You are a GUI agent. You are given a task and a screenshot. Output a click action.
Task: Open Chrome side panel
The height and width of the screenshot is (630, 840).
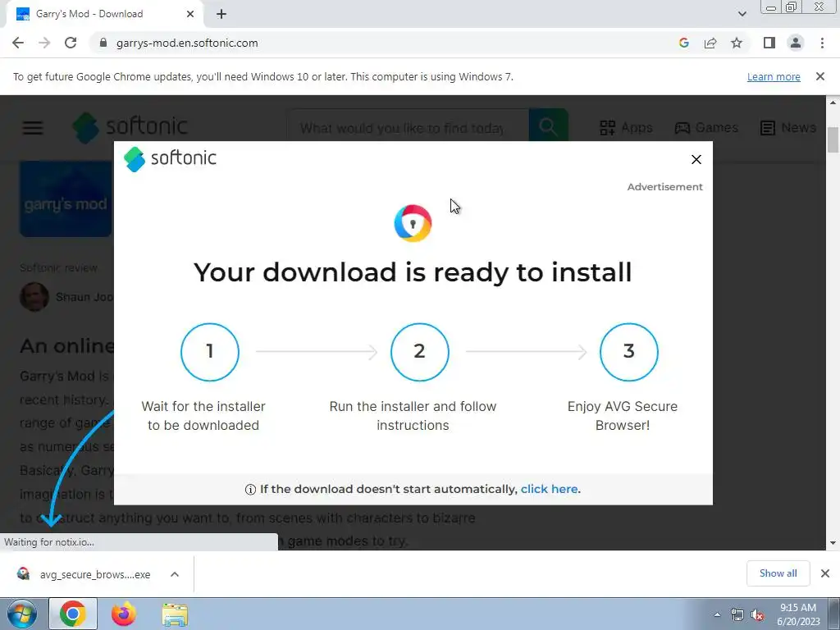pos(769,43)
